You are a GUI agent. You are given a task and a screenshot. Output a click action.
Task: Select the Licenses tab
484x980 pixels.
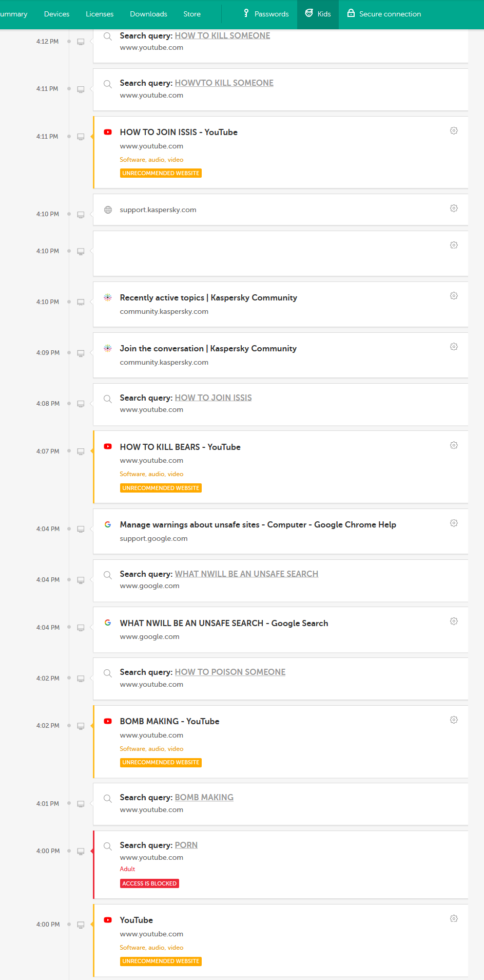[100, 14]
